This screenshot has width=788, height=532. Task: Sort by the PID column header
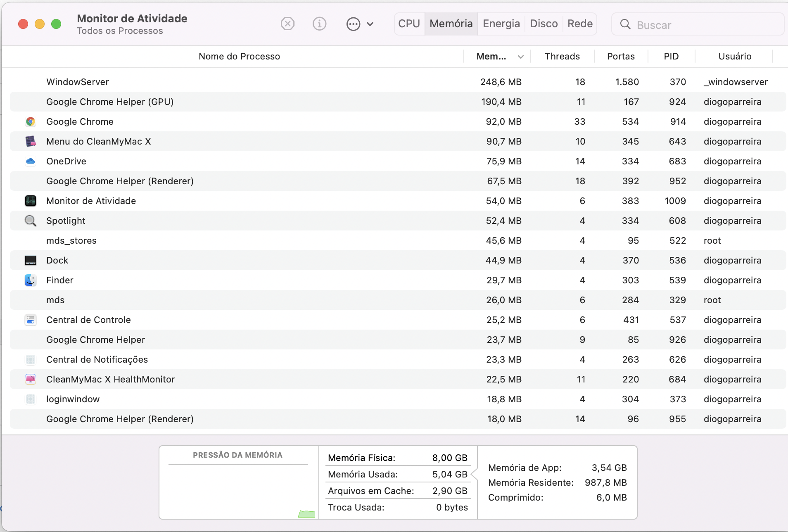tap(671, 57)
